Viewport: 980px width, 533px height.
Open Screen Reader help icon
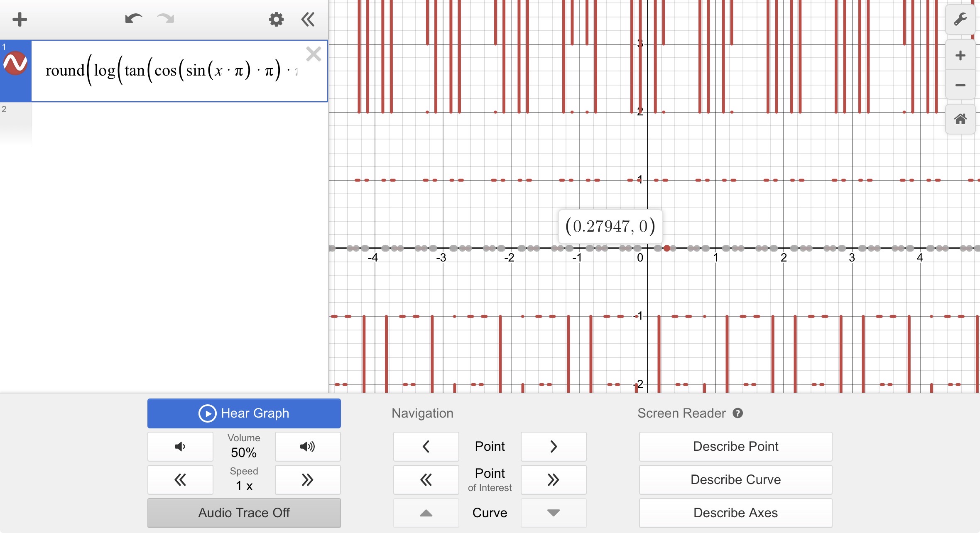(x=737, y=413)
